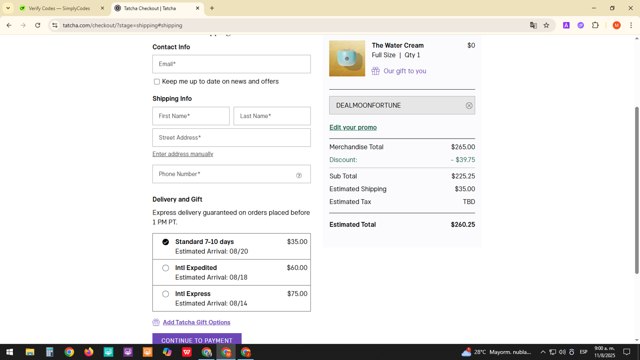
Task: Focus the Email input field
Action: [231, 64]
